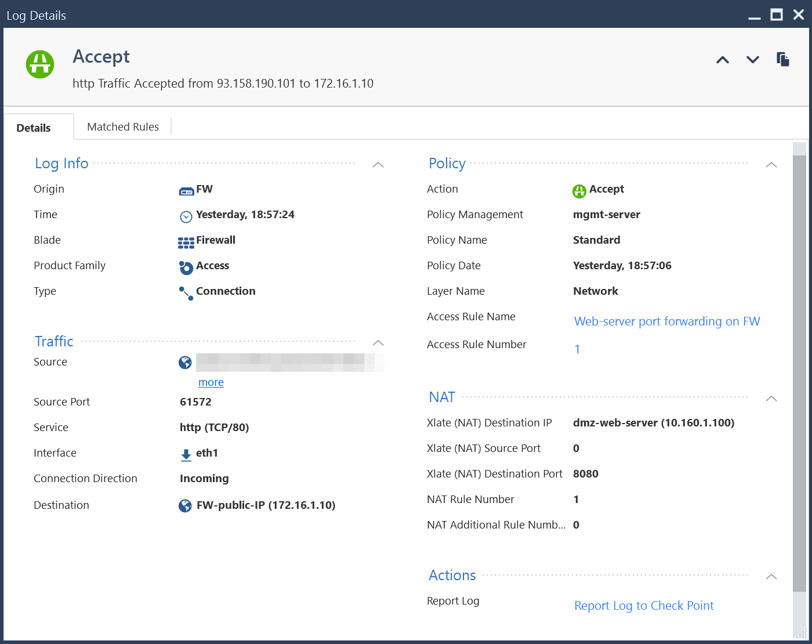
Task: Click the Log Info section heading
Action: click(x=61, y=164)
